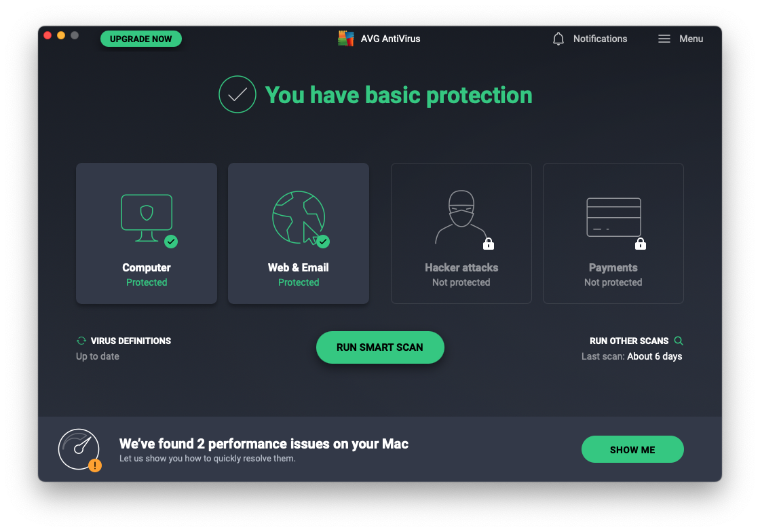Click the hamburger Menu icon
This screenshot has height=532, width=760.
click(664, 39)
